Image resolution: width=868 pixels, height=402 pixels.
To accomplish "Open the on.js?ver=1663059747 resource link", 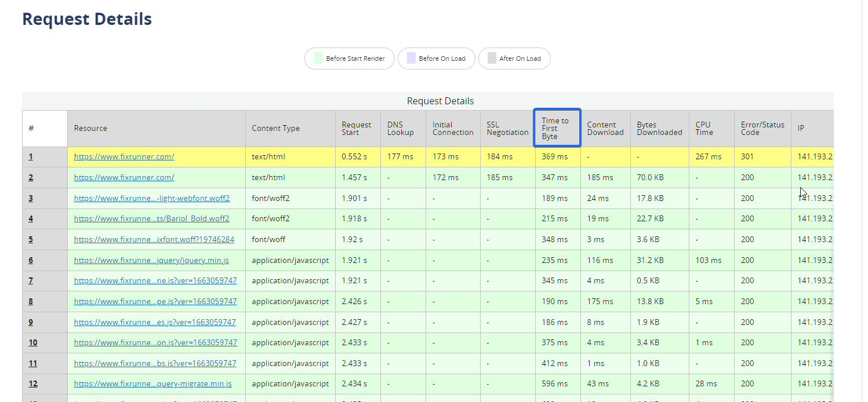I will [x=155, y=342].
